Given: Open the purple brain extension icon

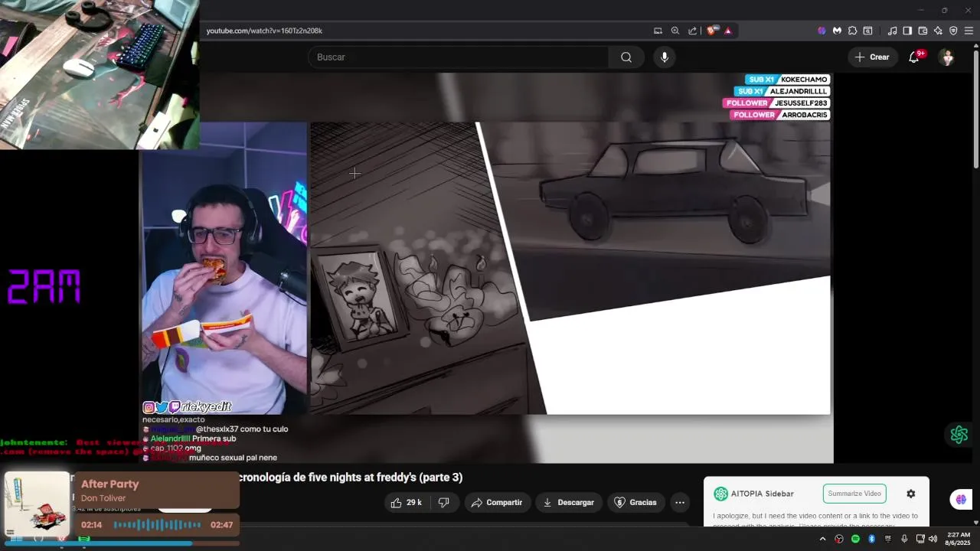Looking at the screenshot, I should coord(822,31).
